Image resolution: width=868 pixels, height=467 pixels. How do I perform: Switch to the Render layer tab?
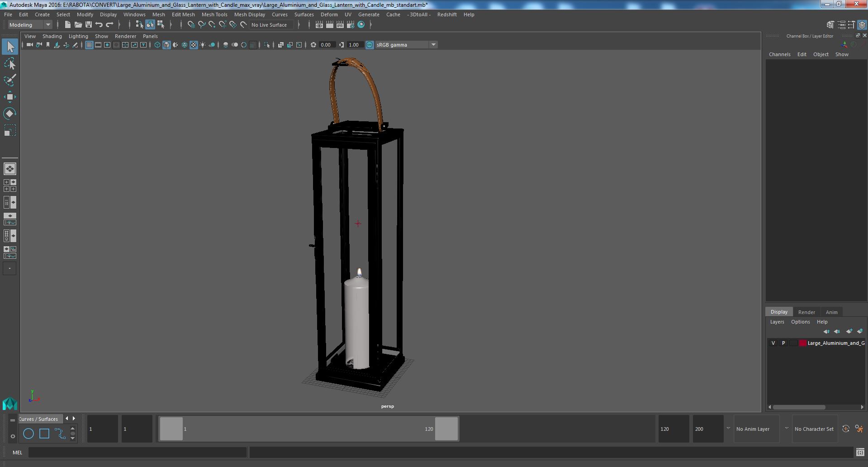click(806, 312)
